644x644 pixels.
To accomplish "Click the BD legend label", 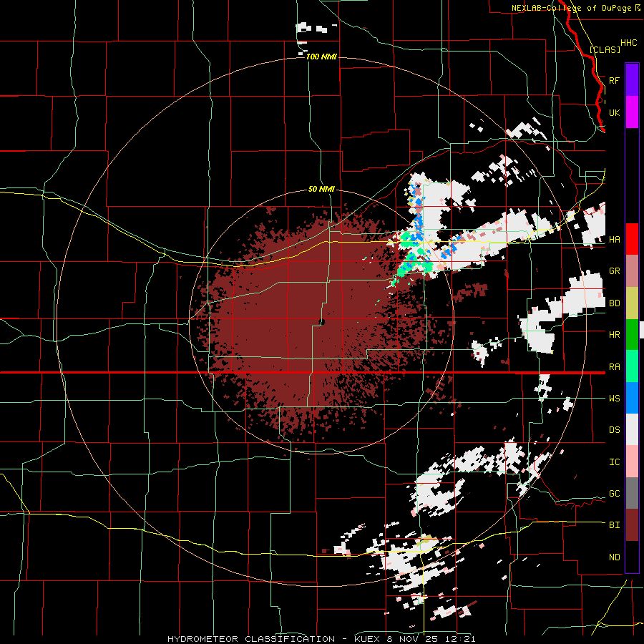I will [x=614, y=303].
